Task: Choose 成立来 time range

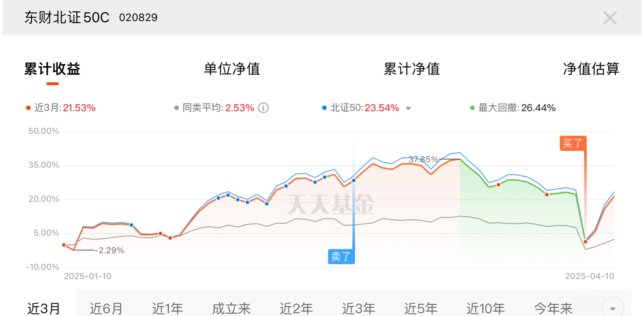Action: point(232,308)
